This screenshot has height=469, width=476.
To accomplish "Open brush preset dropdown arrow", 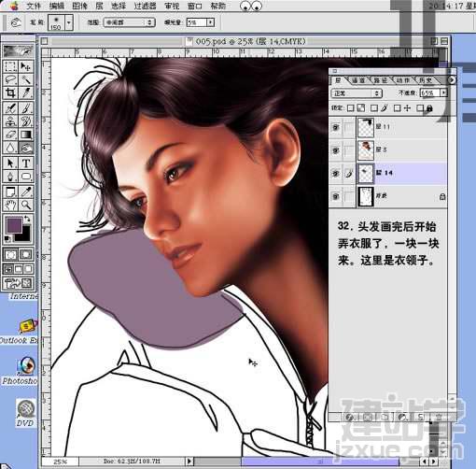I will click(x=69, y=22).
